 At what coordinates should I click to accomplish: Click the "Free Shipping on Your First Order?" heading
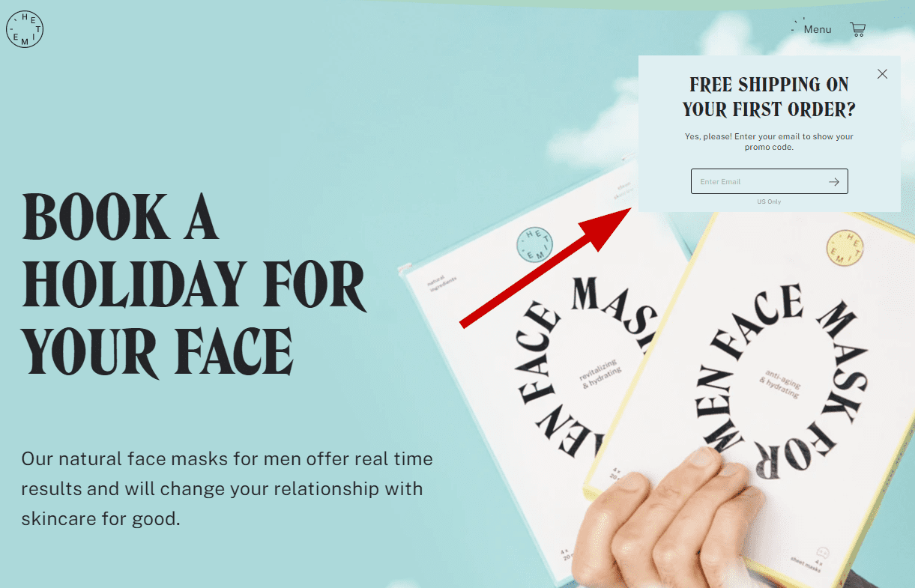click(769, 97)
